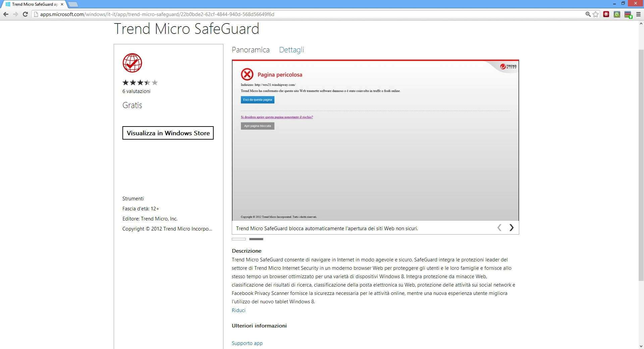Viewport: 644px width, 349px height.
Task: Click the scroll up arrow
Action: [x=641, y=24]
